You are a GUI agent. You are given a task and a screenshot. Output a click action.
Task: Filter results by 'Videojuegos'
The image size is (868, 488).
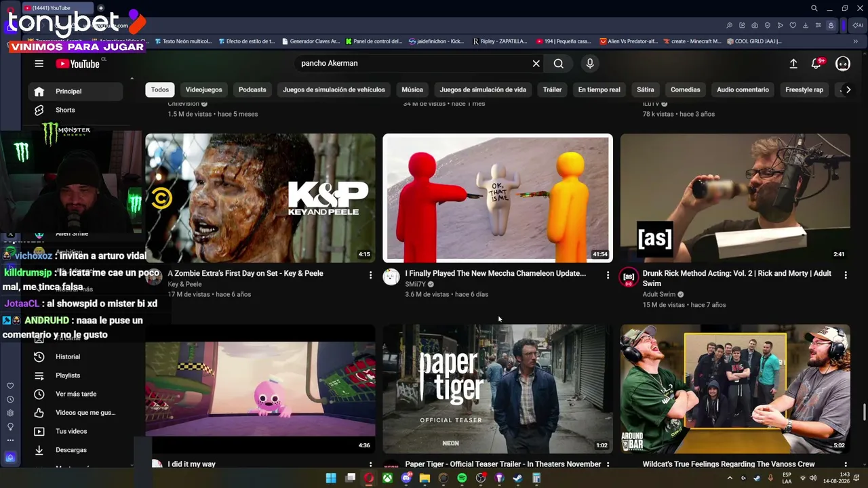point(203,89)
